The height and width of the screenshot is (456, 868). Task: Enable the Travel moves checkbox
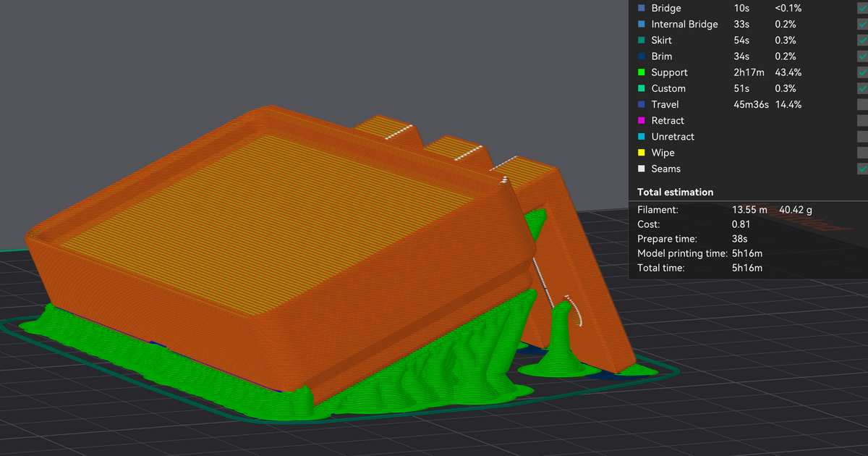point(862,104)
